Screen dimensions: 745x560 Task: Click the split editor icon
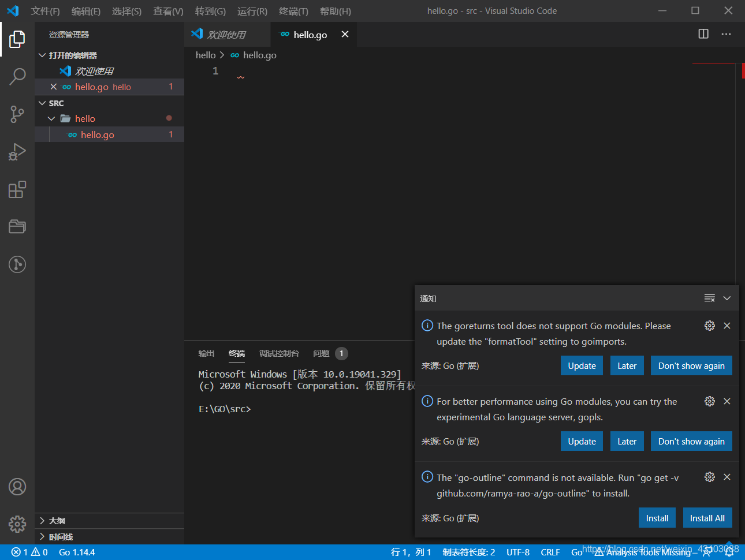coord(703,34)
